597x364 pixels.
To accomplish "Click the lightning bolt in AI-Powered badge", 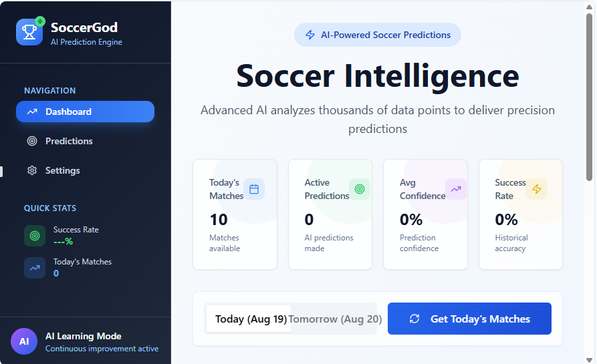I will [x=310, y=35].
